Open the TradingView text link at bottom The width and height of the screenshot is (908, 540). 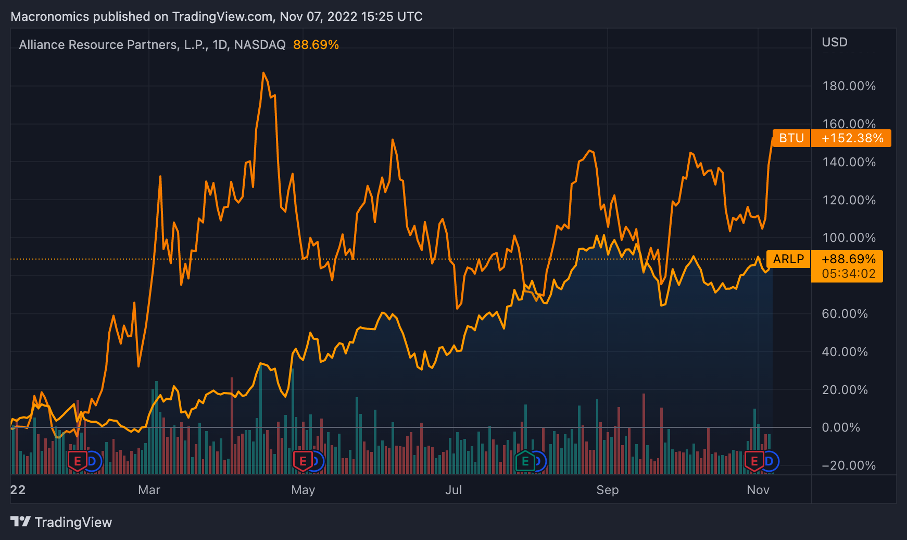[73, 522]
